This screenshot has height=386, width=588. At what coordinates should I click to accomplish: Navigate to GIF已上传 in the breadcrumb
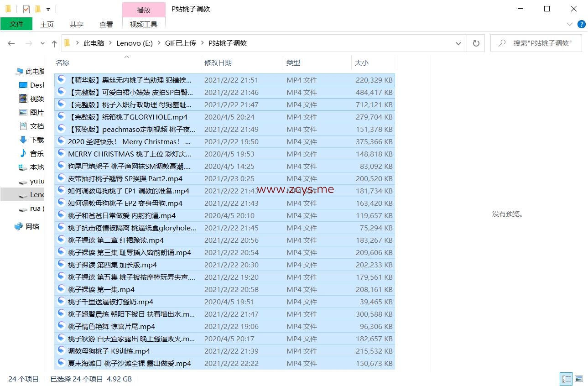[x=180, y=43]
